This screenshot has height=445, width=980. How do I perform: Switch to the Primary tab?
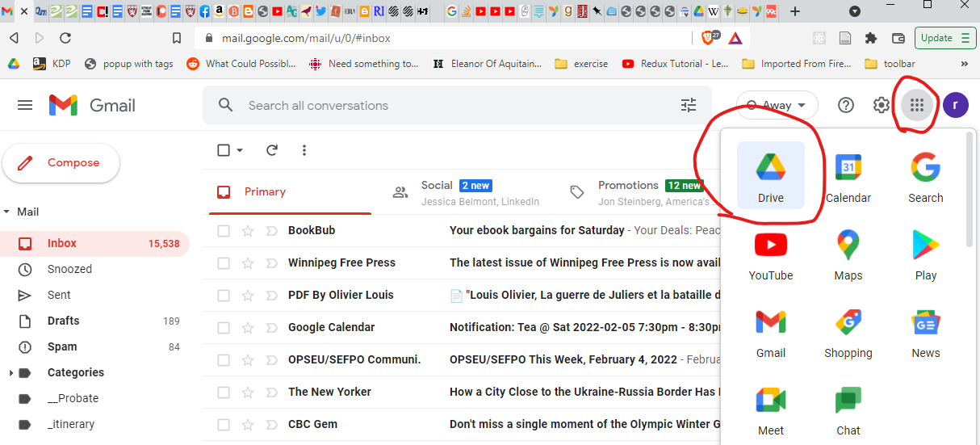(290, 192)
